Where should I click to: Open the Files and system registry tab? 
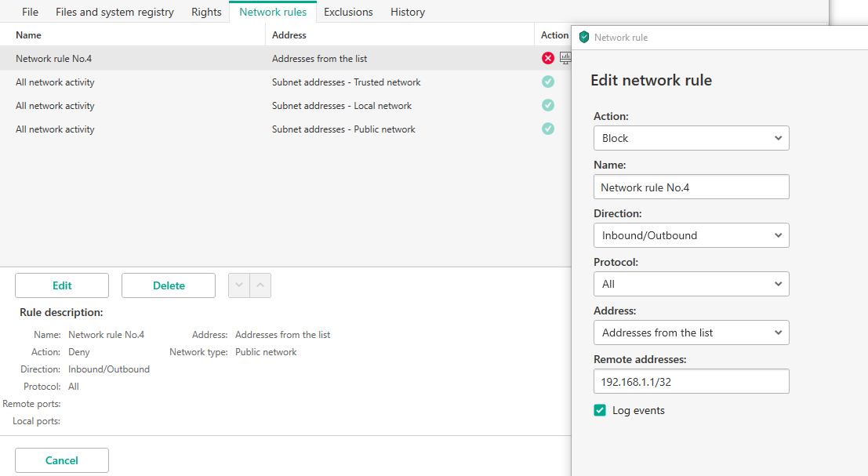coord(114,12)
